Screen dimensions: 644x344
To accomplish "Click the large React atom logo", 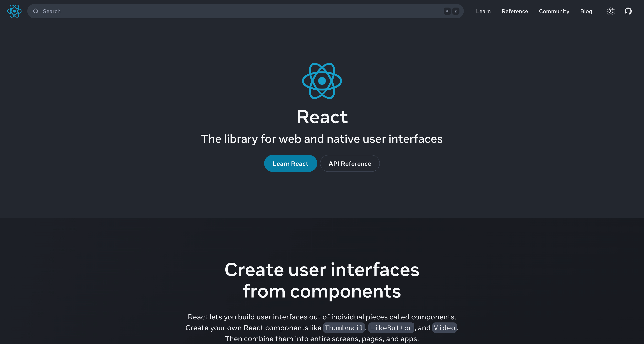I will click(322, 81).
